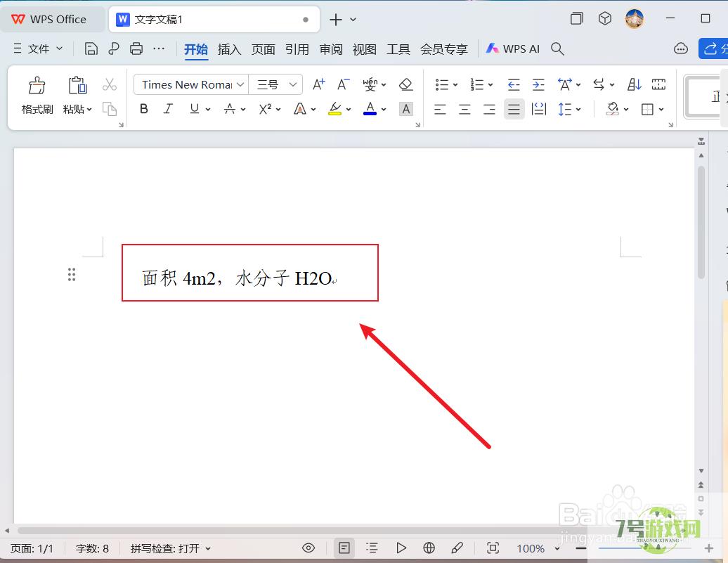The image size is (728, 563).
Task: Toggle Strikethrough formatting
Action: coord(229,109)
